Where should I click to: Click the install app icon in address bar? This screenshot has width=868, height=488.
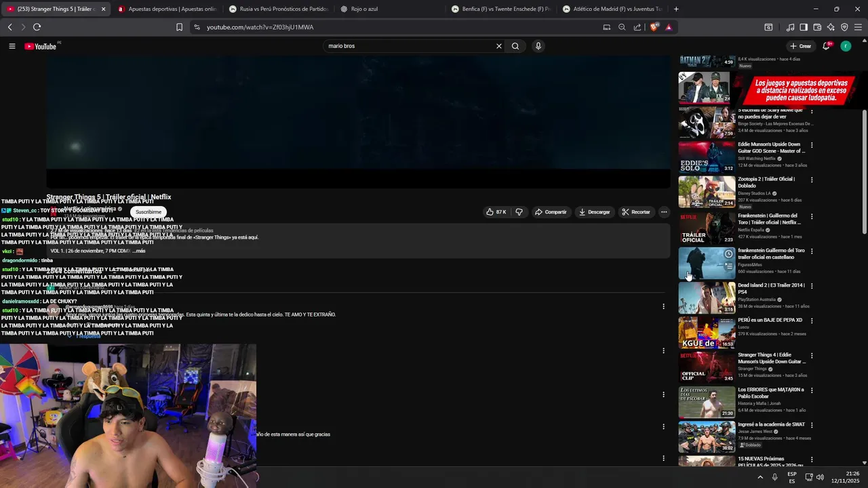pyautogui.click(x=607, y=27)
